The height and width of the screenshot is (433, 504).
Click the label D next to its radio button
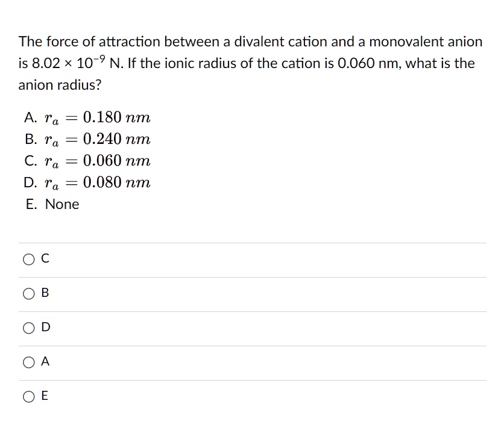click(44, 328)
